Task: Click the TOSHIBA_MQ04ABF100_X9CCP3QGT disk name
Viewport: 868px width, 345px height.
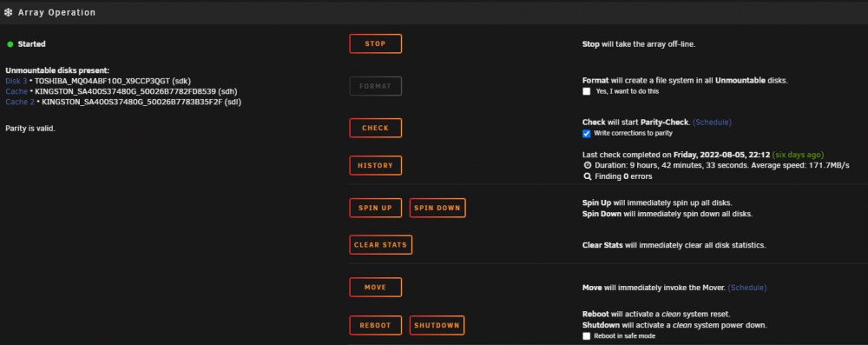Action: [x=102, y=81]
